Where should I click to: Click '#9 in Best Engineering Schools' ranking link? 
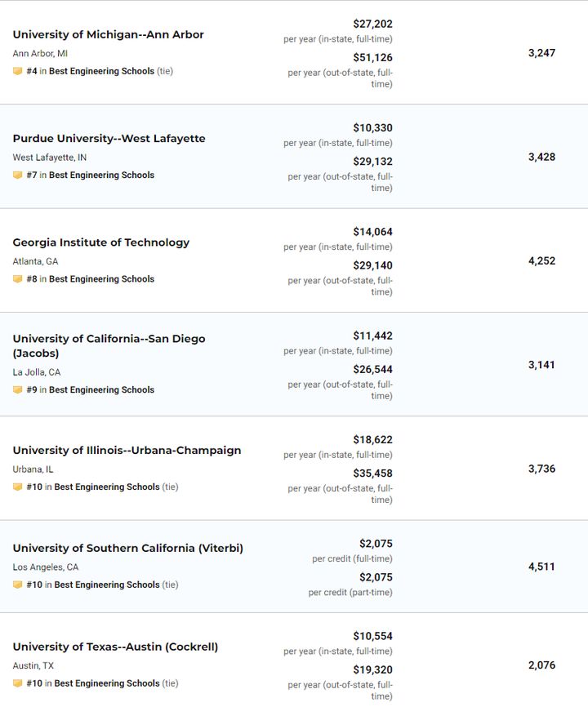[90, 390]
